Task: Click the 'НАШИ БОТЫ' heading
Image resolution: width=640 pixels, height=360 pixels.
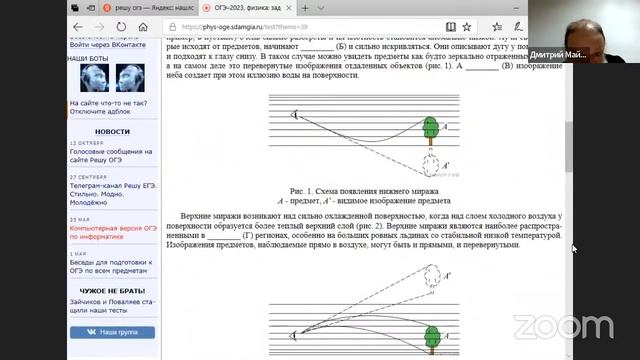Action: (88, 59)
